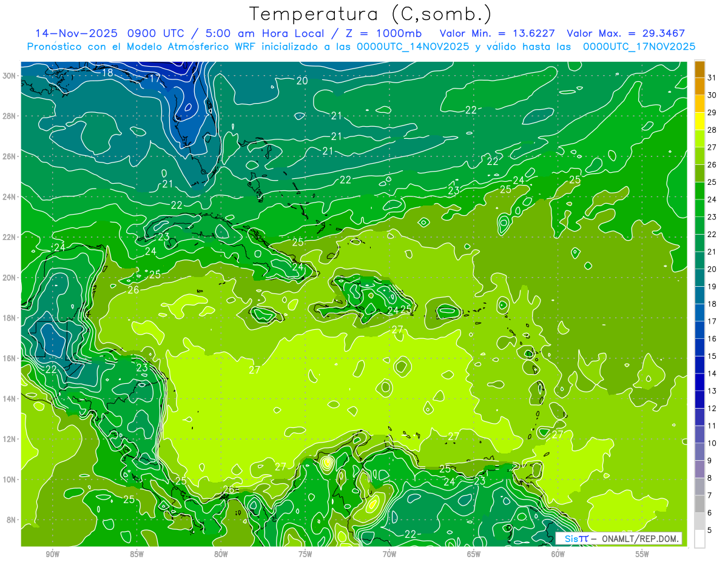Click the 'ONAMLT/REP.DOM.' logo box
The image size is (728, 562).
pyautogui.click(x=618, y=538)
